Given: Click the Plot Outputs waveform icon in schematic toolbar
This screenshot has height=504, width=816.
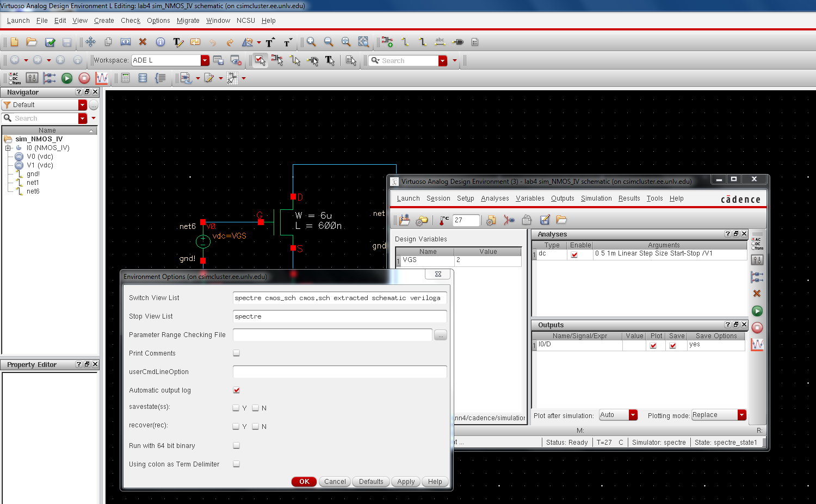Looking at the screenshot, I should point(102,78).
